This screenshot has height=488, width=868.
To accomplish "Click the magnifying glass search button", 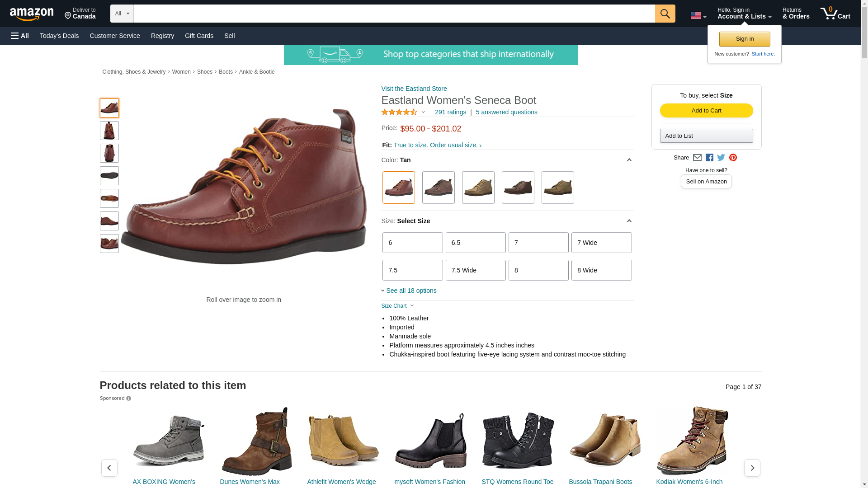I will 665,14.
